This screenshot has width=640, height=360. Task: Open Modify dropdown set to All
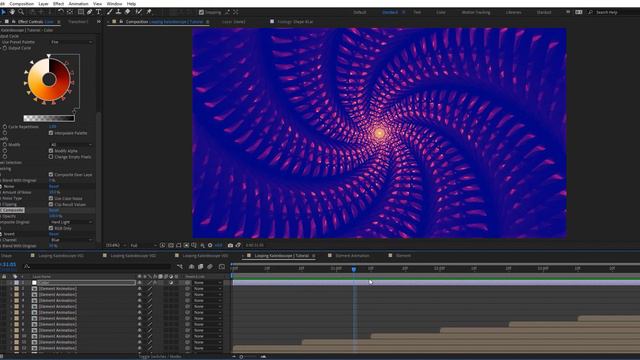pos(71,144)
